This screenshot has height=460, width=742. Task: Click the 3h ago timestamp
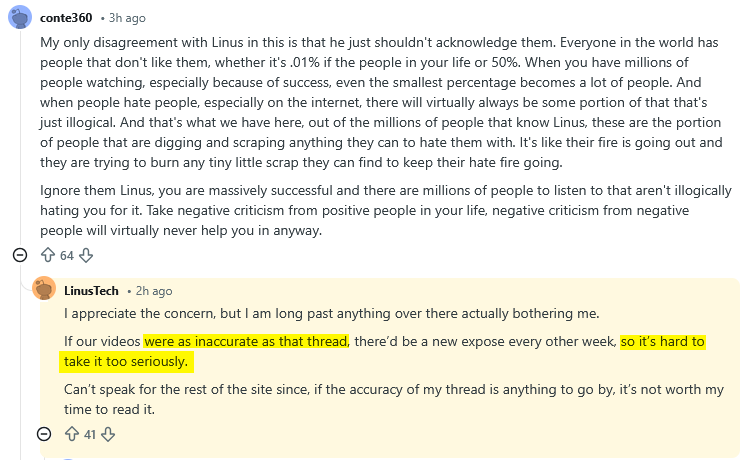tap(127, 18)
